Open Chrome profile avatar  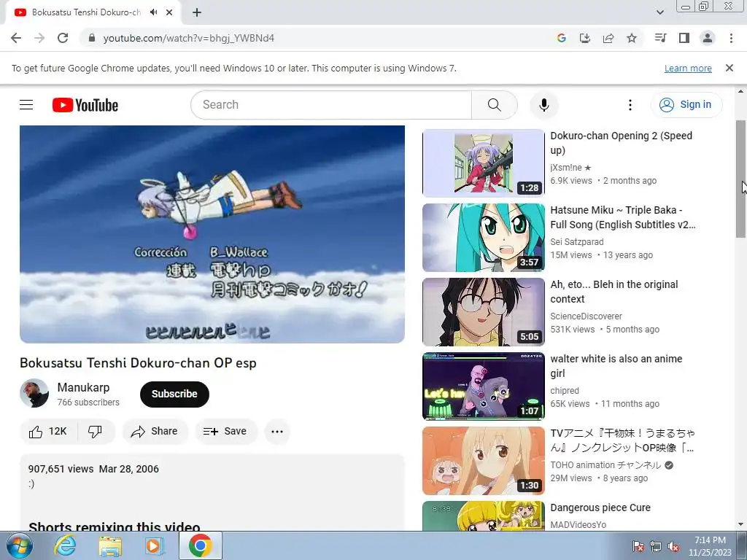click(x=708, y=38)
